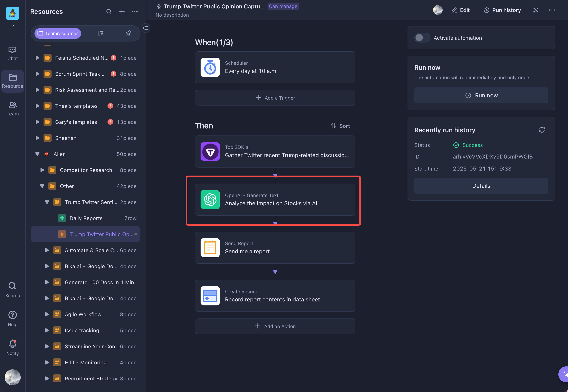Open Notify notifications bell
568x392 pixels.
coord(12,348)
